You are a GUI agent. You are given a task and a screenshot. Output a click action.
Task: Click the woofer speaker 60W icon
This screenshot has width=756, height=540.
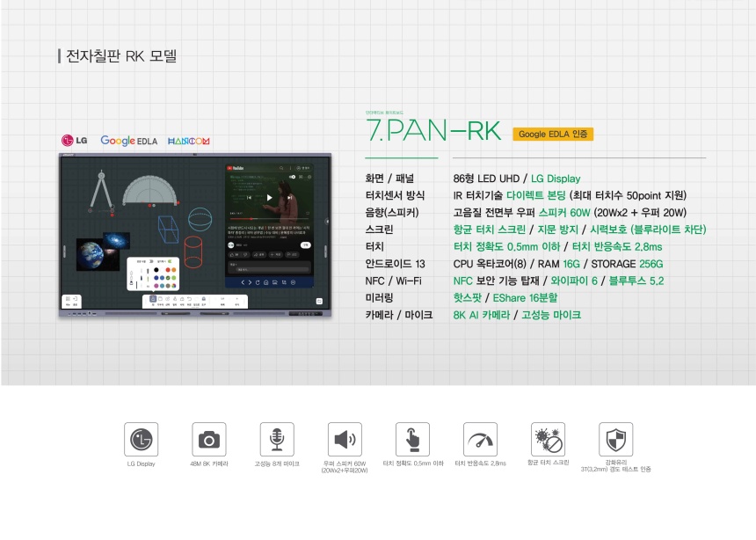[344, 439]
